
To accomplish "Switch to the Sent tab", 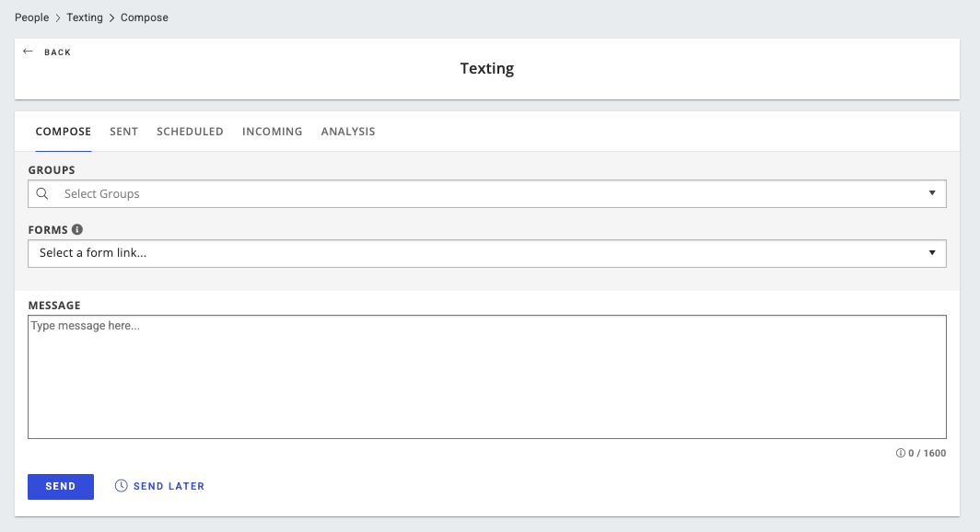I will coord(123,131).
